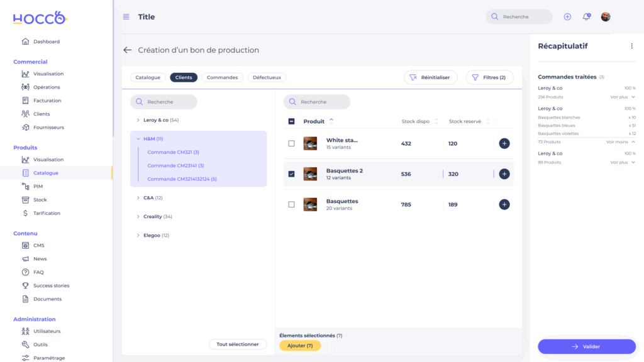Screen dimensions: 644x362
Task: Collapse the H&M (11) client group
Action: (x=138, y=139)
